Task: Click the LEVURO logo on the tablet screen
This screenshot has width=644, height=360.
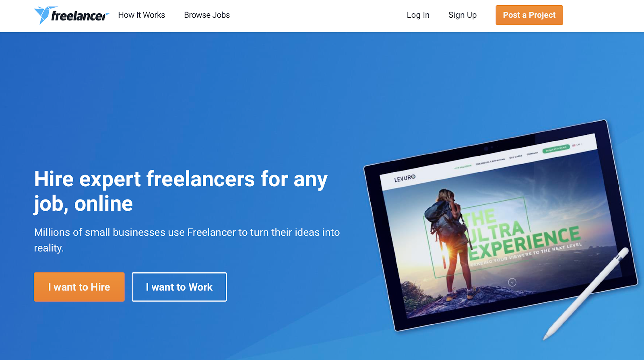Action: point(405,178)
